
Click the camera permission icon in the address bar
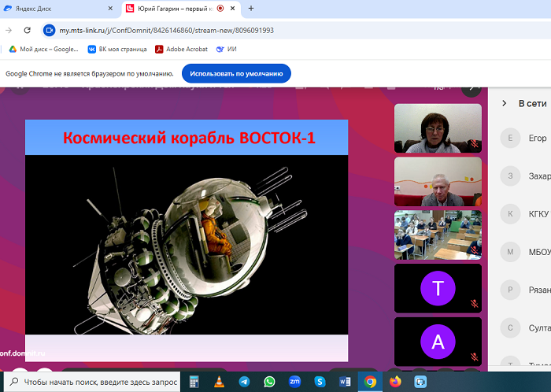tap(48, 30)
